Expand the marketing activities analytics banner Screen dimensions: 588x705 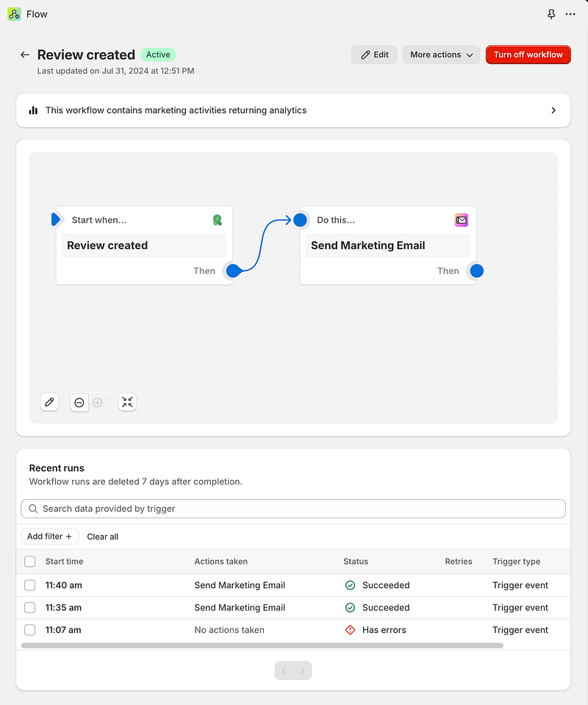pyautogui.click(x=553, y=110)
